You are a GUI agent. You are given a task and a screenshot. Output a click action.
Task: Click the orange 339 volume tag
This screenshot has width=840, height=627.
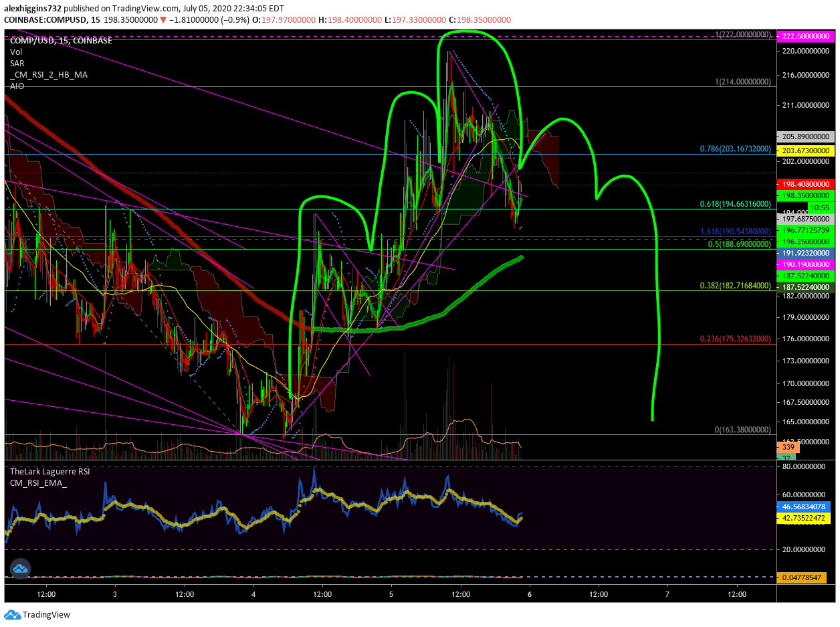pos(788,446)
